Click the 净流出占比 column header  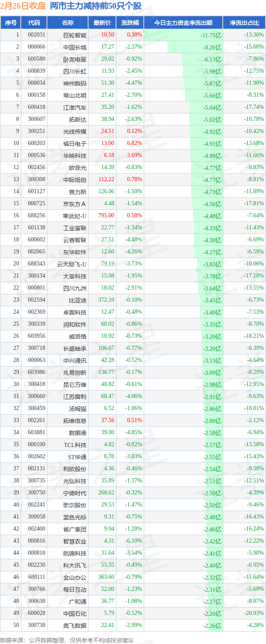[244, 23]
